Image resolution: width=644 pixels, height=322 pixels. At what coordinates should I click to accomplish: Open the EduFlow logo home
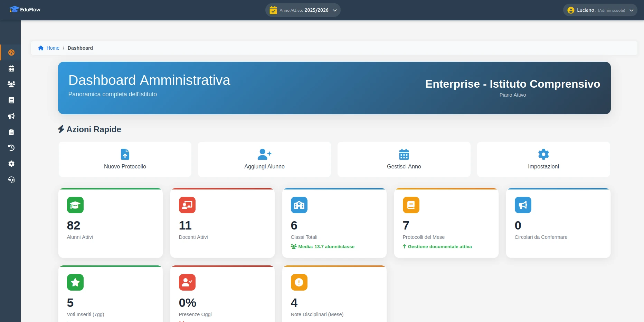click(x=25, y=10)
